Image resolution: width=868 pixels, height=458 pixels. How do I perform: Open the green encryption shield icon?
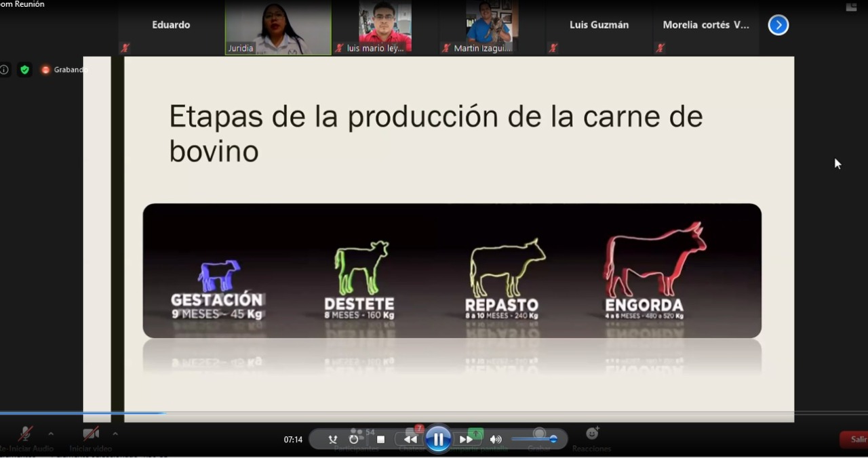(x=24, y=70)
